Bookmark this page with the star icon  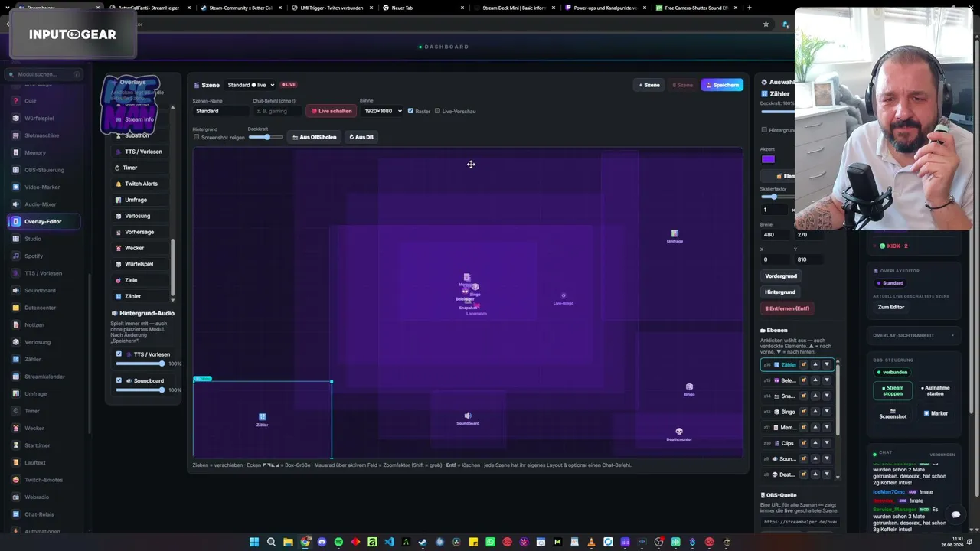[x=766, y=24]
